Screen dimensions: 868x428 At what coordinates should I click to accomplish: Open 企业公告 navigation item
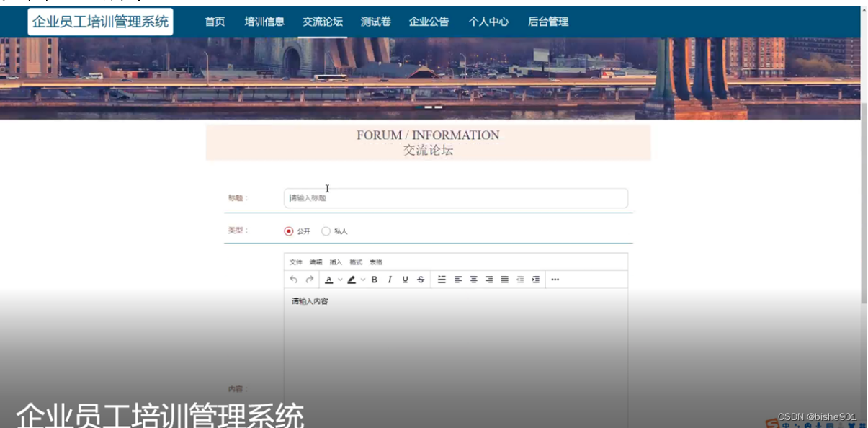click(x=429, y=22)
